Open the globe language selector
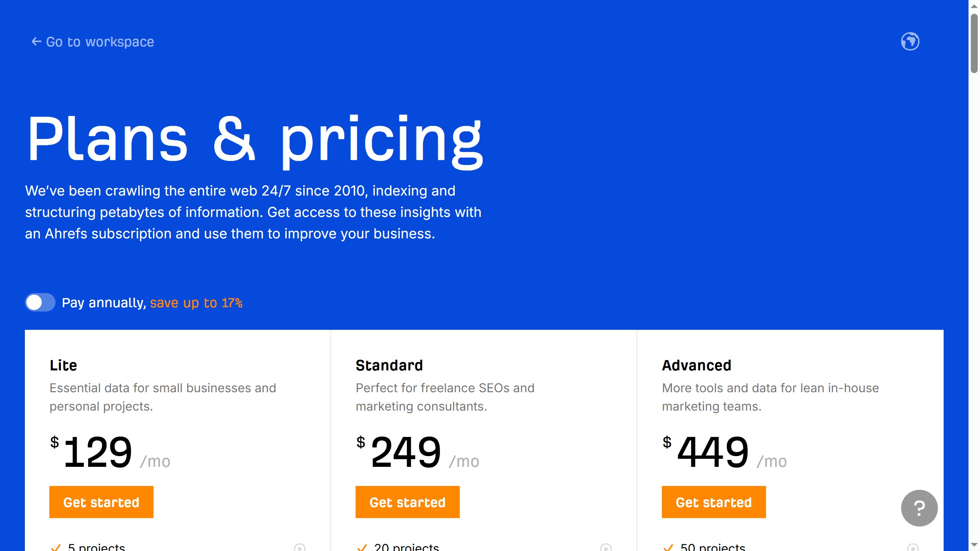 910,41
